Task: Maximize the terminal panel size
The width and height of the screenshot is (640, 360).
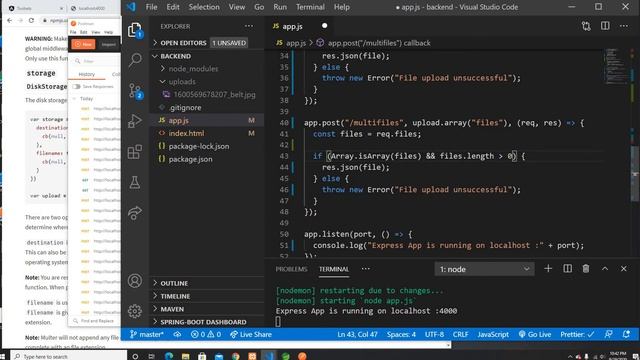Action: [x=605, y=269]
